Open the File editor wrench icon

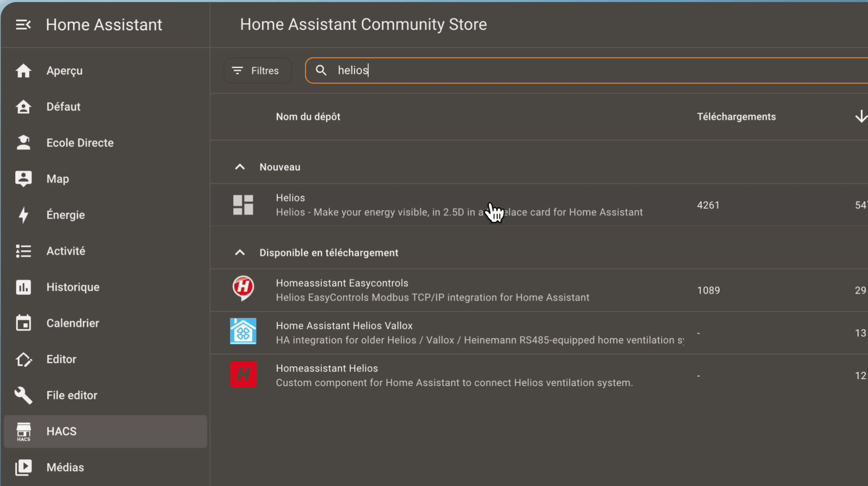point(23,395)
